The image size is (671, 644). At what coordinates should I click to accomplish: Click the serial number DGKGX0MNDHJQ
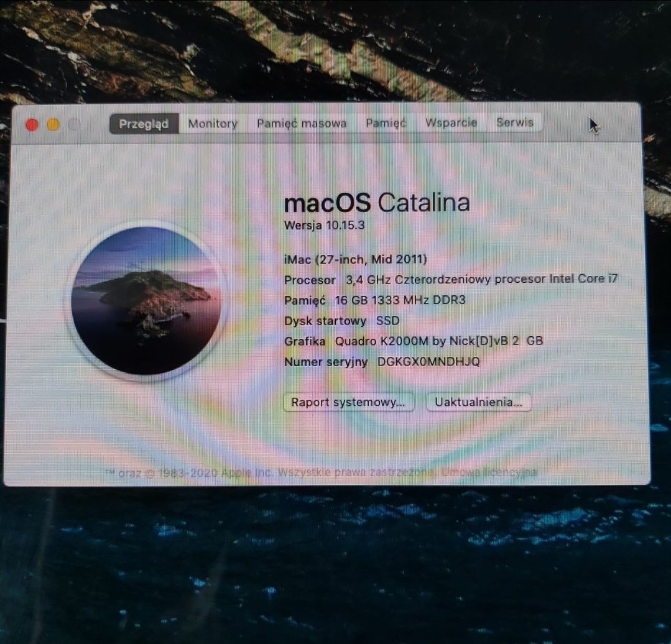(x=428, y=362)
